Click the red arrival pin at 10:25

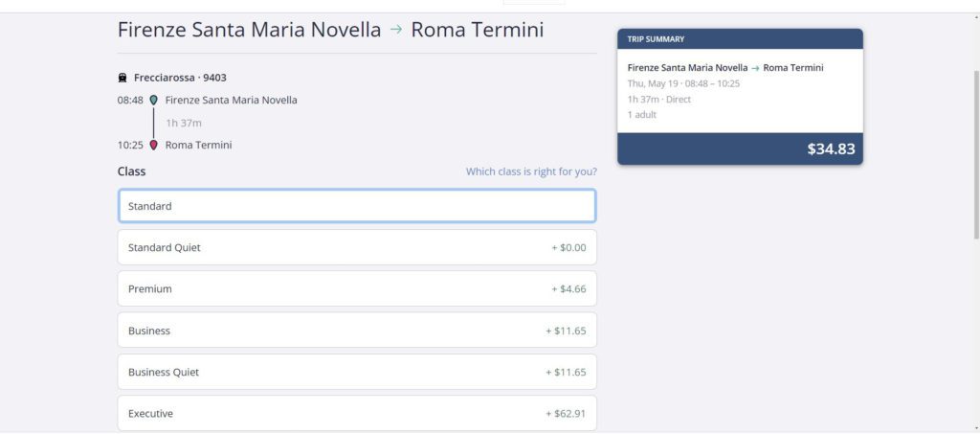coord(154,145)
